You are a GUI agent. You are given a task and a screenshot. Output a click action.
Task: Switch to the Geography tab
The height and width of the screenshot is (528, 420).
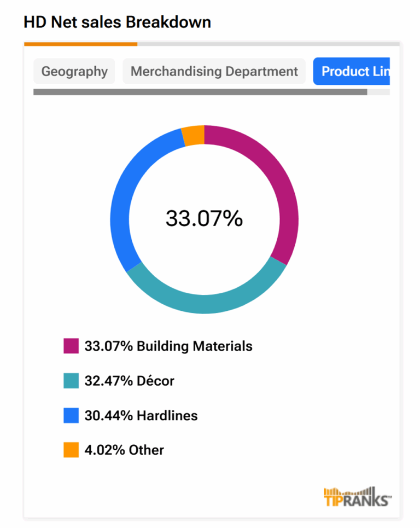(x=74, y=72)
